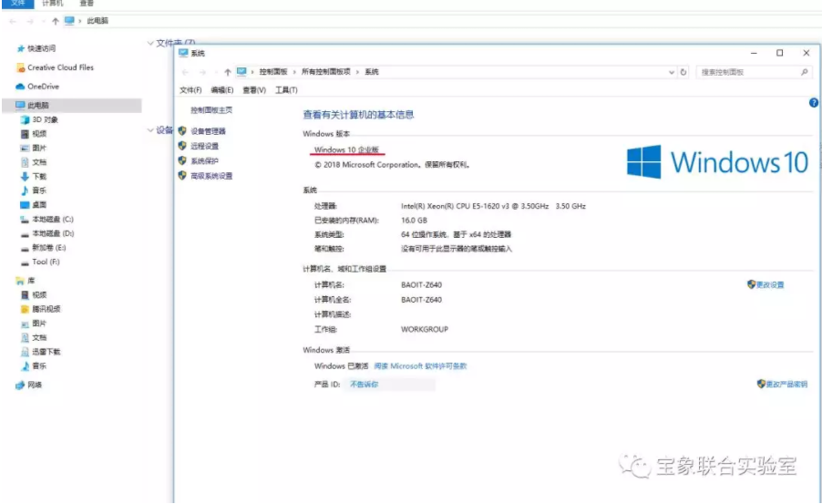Select 控制面板 in the breadcrumb path

tap(273, 72)
